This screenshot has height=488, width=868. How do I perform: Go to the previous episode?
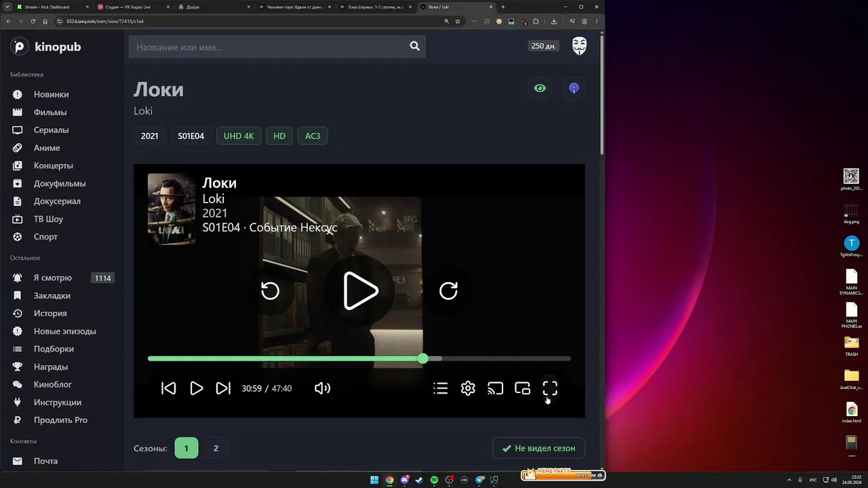(168, 388)
